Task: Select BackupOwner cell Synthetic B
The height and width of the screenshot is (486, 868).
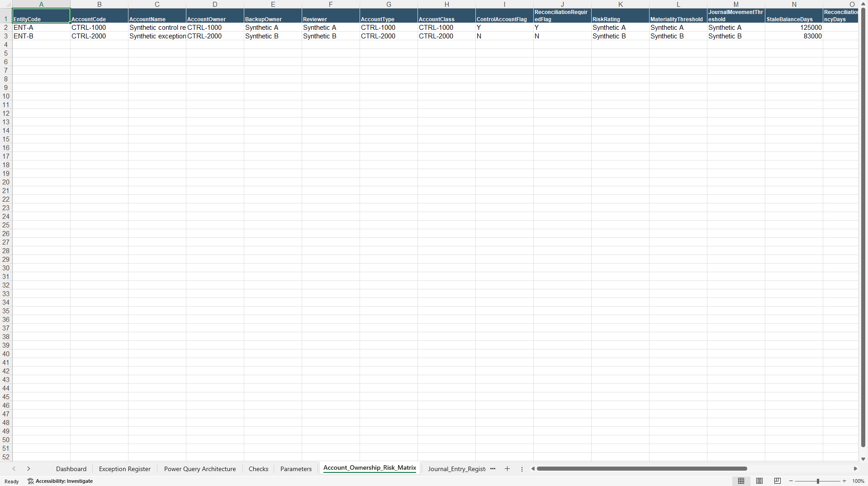Action: [273, 36]
